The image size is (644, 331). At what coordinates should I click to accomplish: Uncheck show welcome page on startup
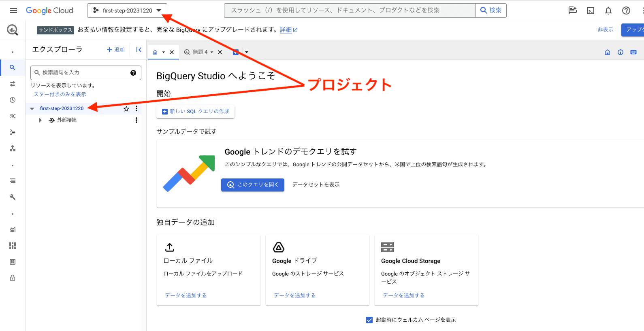tap(369, 320)
